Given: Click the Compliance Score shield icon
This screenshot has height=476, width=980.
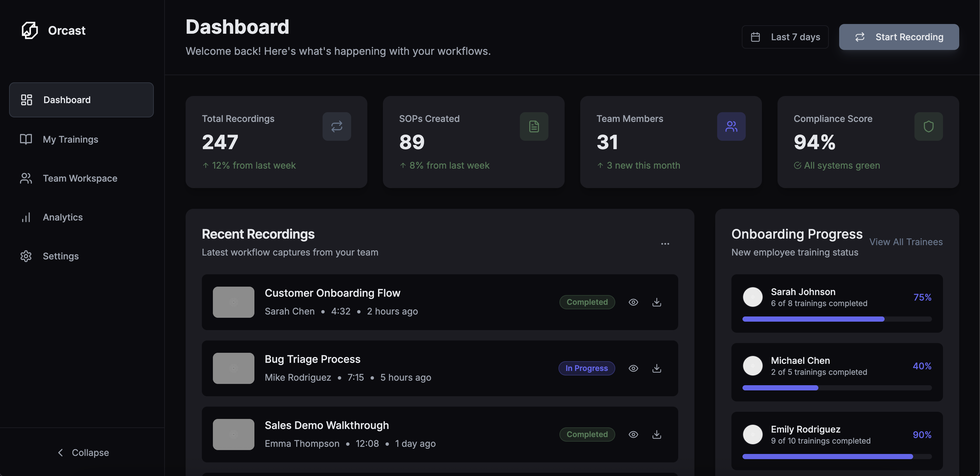Looking at the screenshot, I should pyautogui.click(x=929, y=126).
